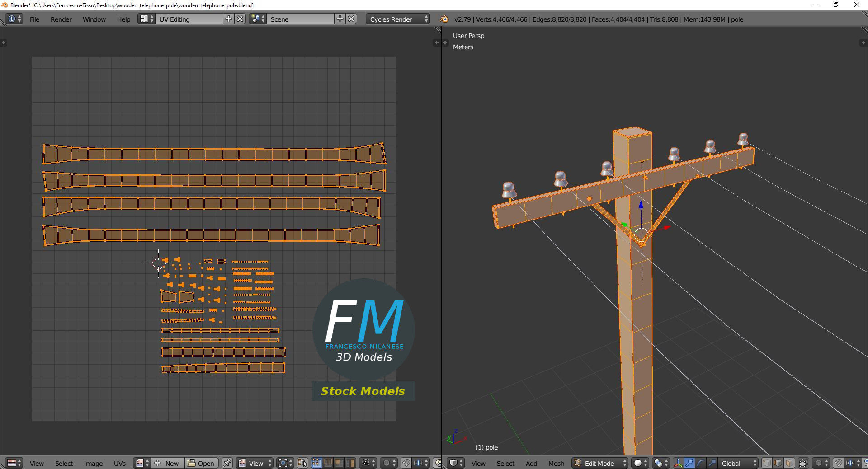Open UV editor's editor type selector

pyautogui.click(x=14, y=463)
